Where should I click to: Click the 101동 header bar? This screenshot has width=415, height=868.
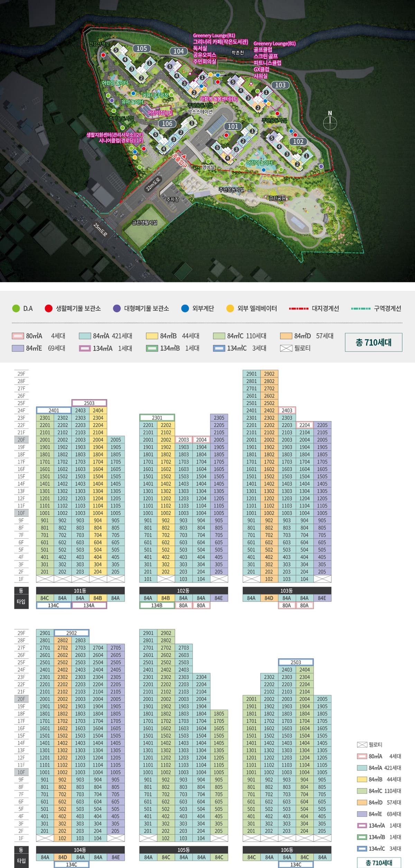point(80,590)
